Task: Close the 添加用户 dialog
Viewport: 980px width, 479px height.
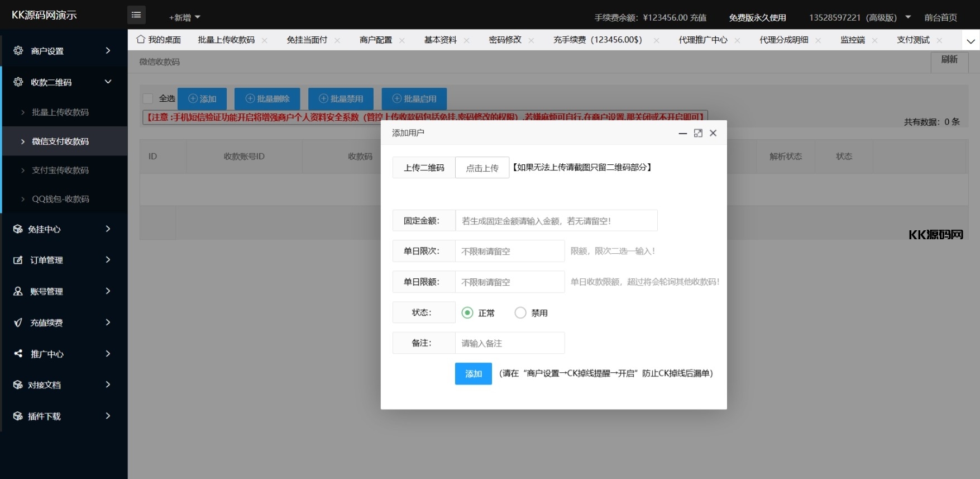Action: pyautogui.click(x=713, y=133)
